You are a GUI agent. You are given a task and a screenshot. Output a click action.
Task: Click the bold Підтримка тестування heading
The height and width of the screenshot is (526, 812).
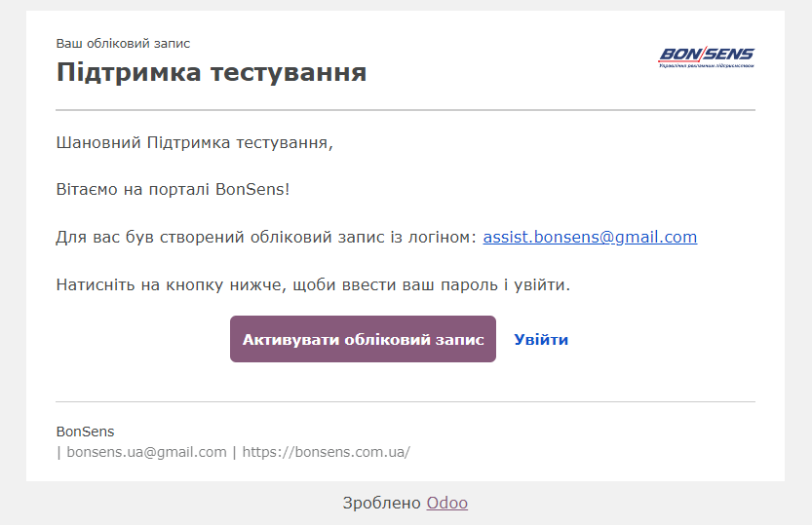point(211,72)
